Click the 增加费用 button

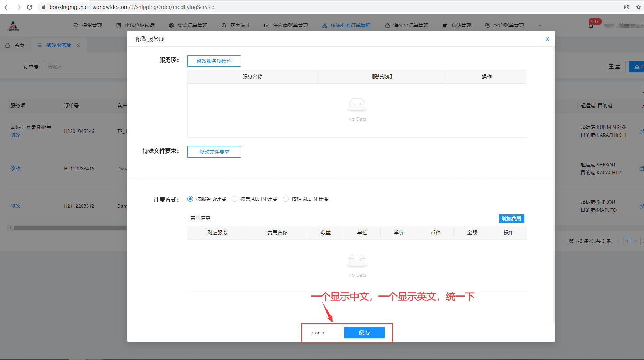(511, 218)
